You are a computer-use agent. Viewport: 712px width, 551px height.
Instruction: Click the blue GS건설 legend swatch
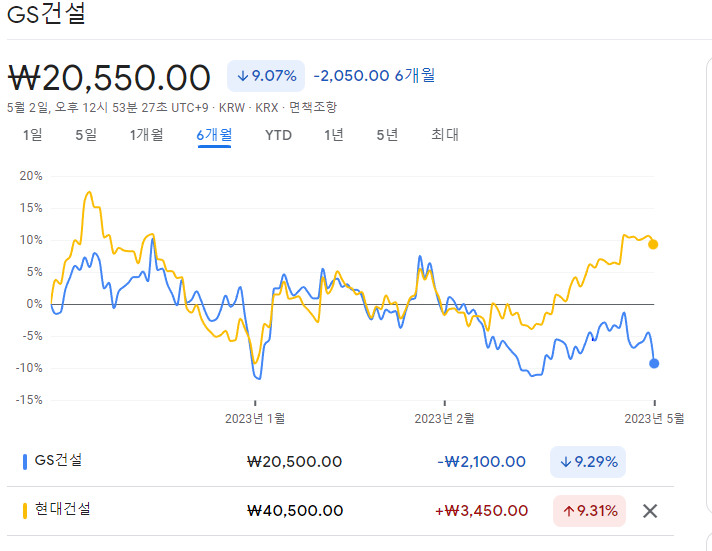(25, 462)
